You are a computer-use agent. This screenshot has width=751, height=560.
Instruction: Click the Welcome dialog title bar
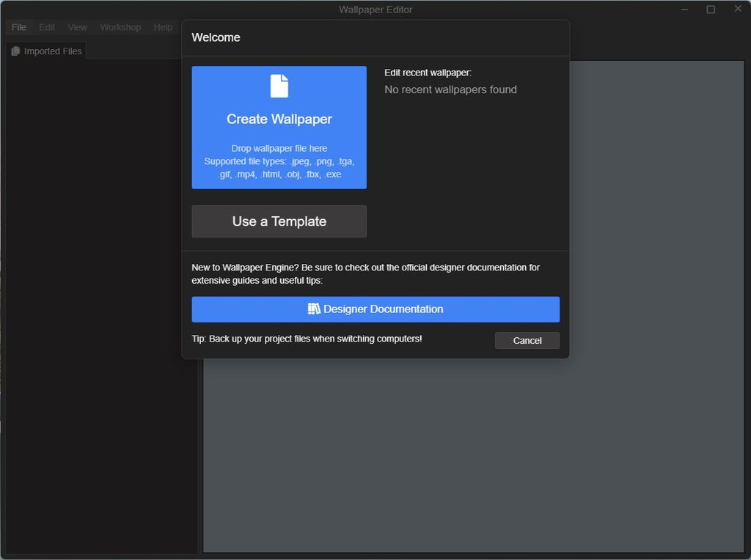click(216, 37)
